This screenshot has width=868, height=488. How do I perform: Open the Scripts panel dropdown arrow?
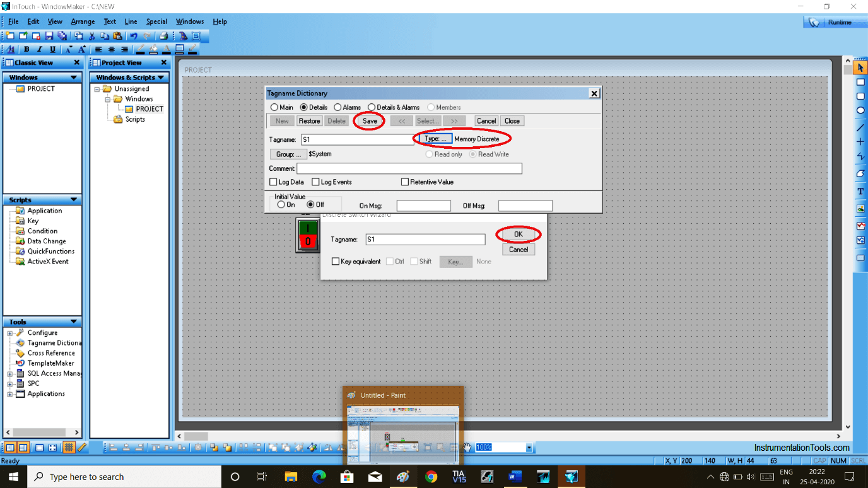[74, 200]
